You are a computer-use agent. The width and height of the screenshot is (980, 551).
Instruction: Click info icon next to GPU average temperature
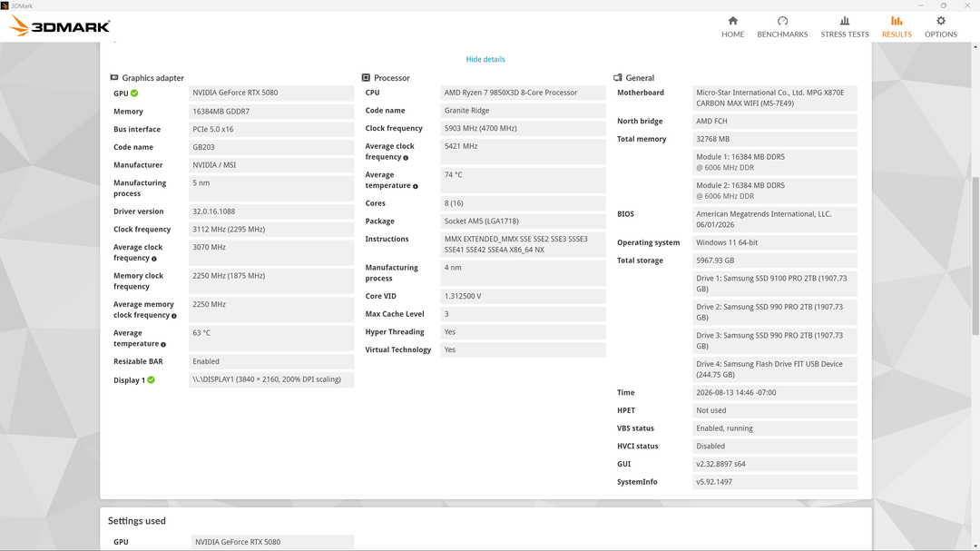point(163,345)
